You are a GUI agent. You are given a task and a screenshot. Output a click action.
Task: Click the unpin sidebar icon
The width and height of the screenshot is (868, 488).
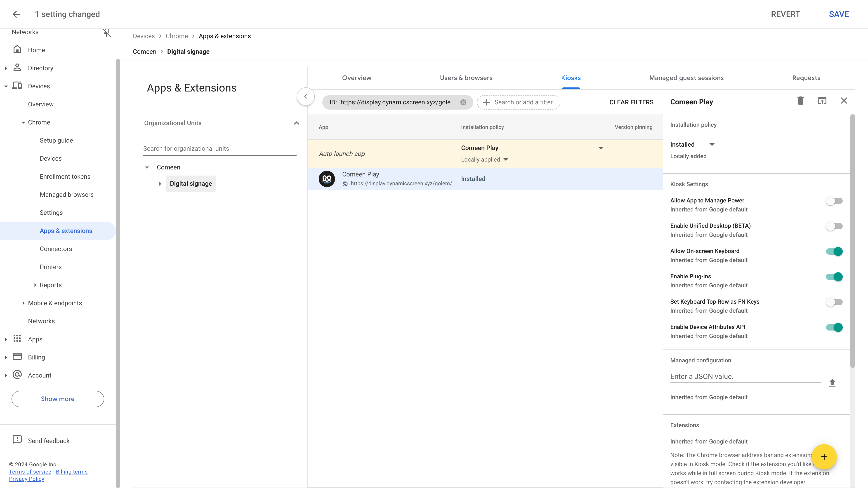point(107,33)
